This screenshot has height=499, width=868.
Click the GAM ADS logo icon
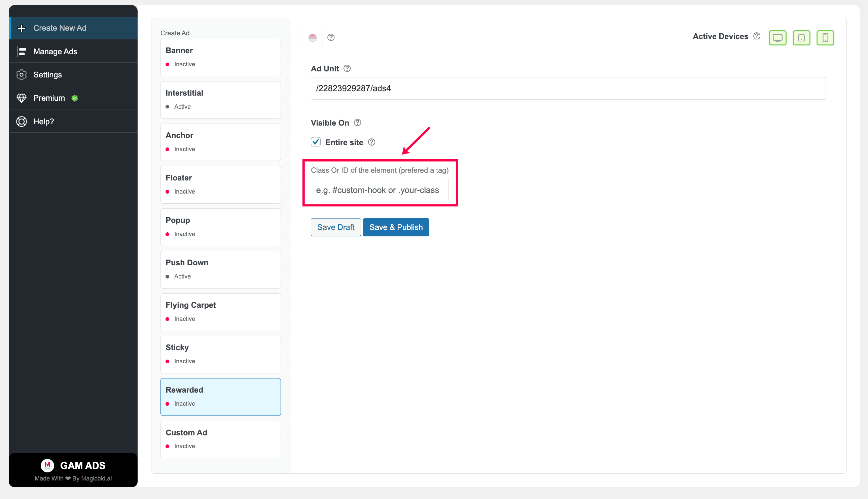pyautogui.click(x=47, y=465)
